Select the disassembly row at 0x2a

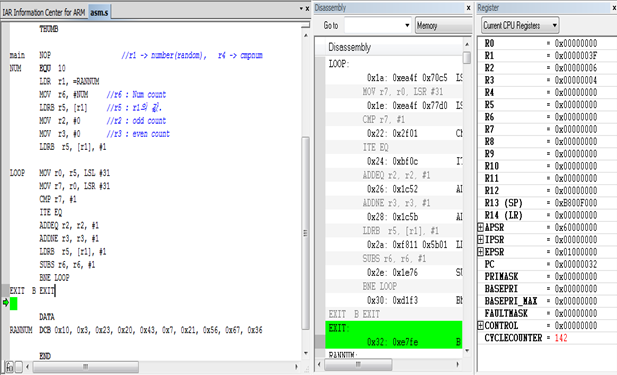(394, 245)
